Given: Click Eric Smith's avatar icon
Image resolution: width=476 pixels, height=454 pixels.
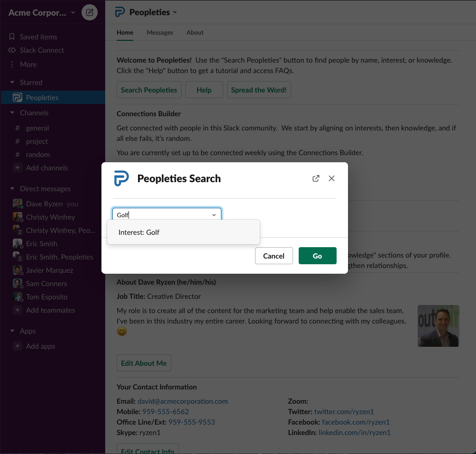Looking at the screenshot, I should (18, 243).
